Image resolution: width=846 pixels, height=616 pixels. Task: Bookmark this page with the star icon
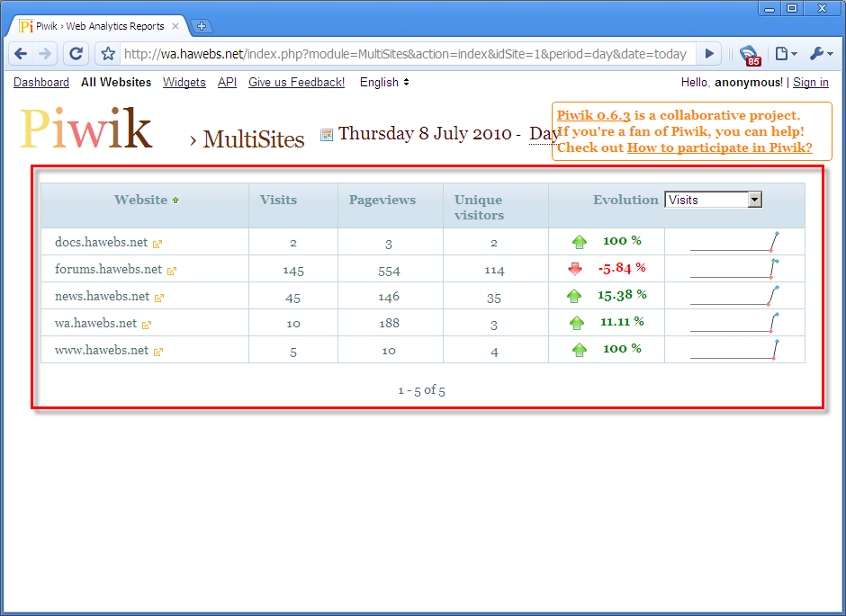[108, 54]
